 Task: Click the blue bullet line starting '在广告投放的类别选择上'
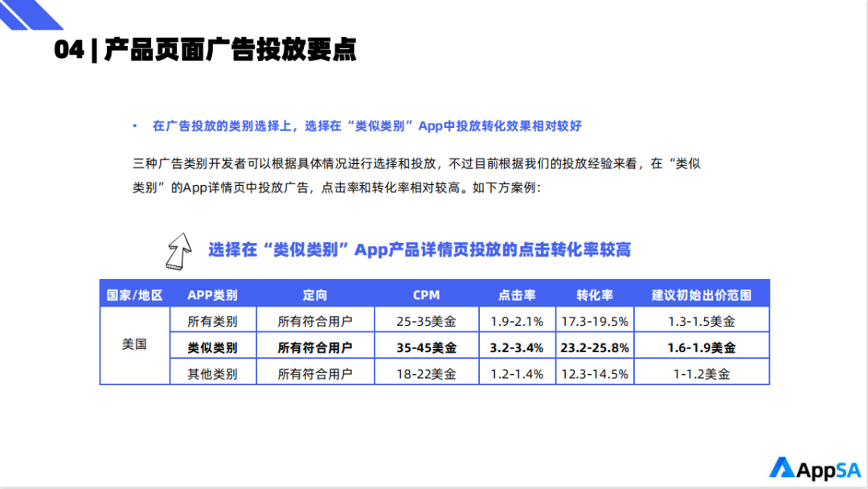(367, 126)
